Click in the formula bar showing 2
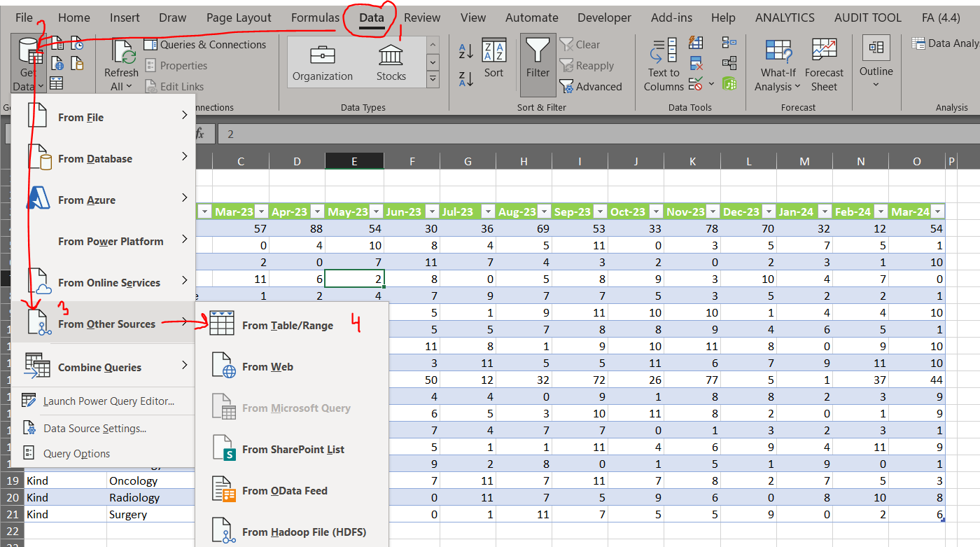 pyautogui.click(x=598, y=134)
